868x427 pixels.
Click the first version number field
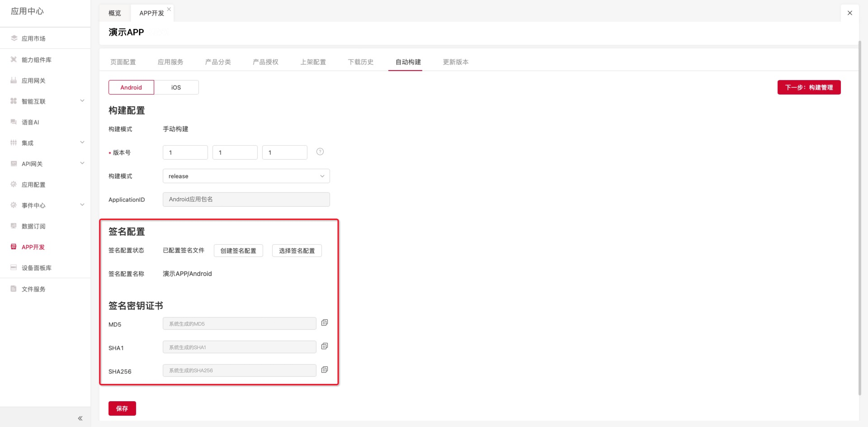185,152
